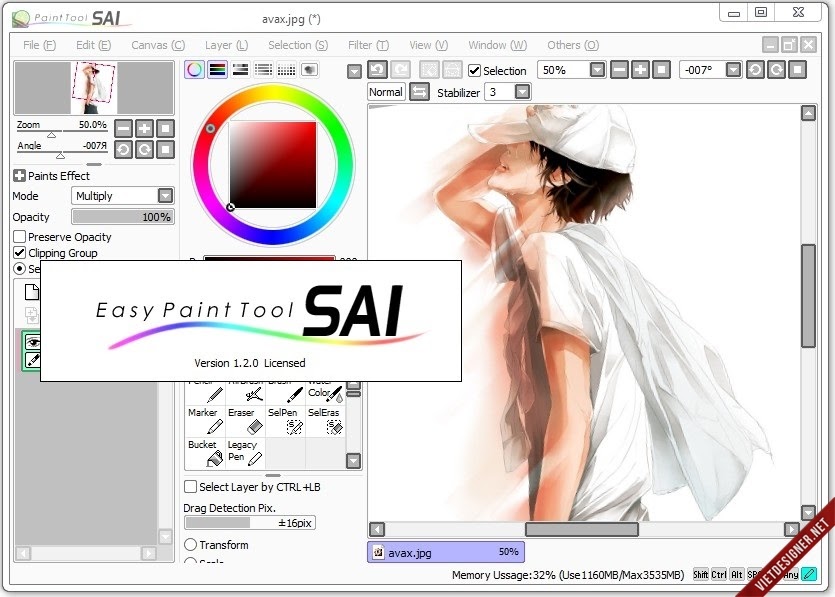The width and height of the screenshot is (835, 597).
Task: Click the new layer page icon
Action: point(32,292)
